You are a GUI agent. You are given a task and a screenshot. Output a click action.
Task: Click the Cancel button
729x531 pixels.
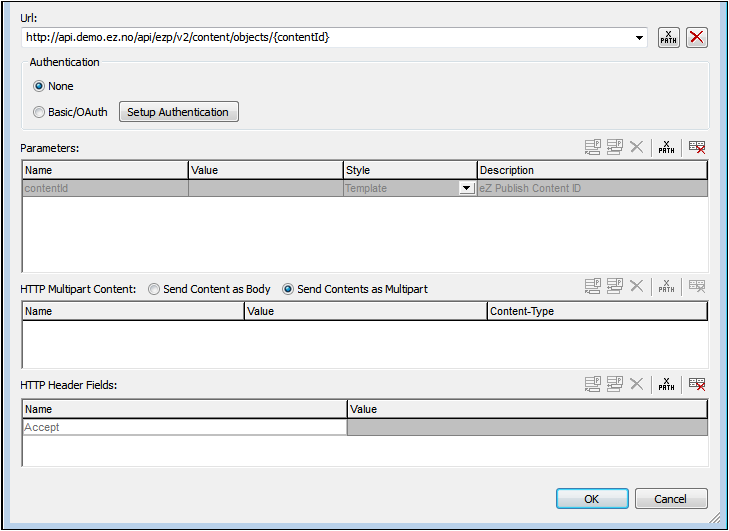coord(671,499)
